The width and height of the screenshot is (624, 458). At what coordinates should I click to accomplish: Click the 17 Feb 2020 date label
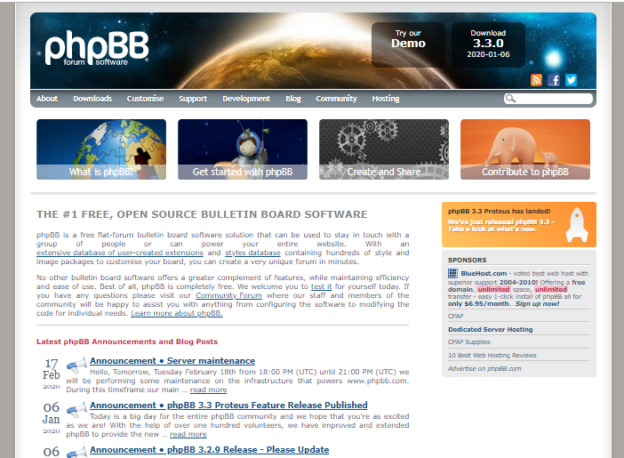tap(51, 374)
